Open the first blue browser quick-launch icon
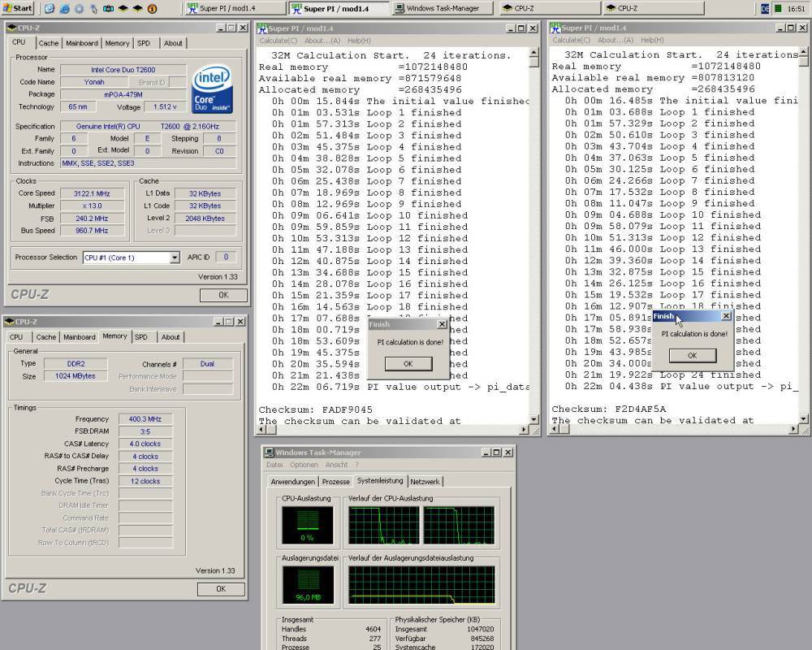Viewport: 812px width, 650px height. point(50,9)
